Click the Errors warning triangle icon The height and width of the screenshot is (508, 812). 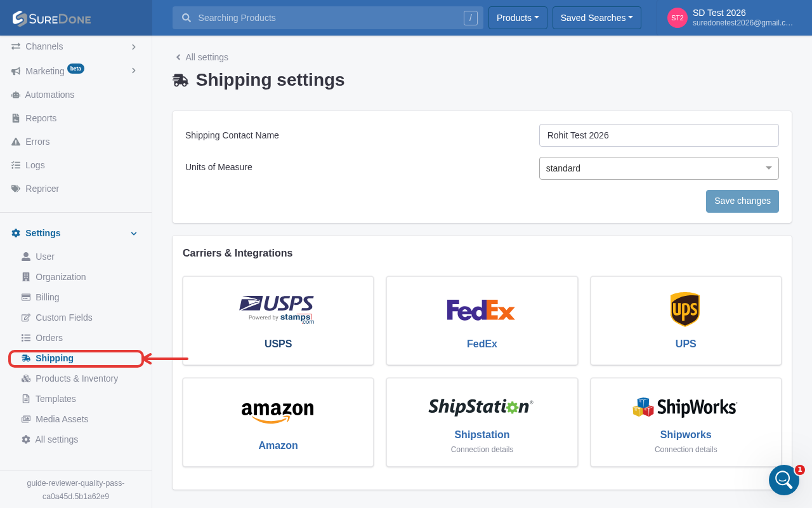pyautogui.click(x=16, y=142)
